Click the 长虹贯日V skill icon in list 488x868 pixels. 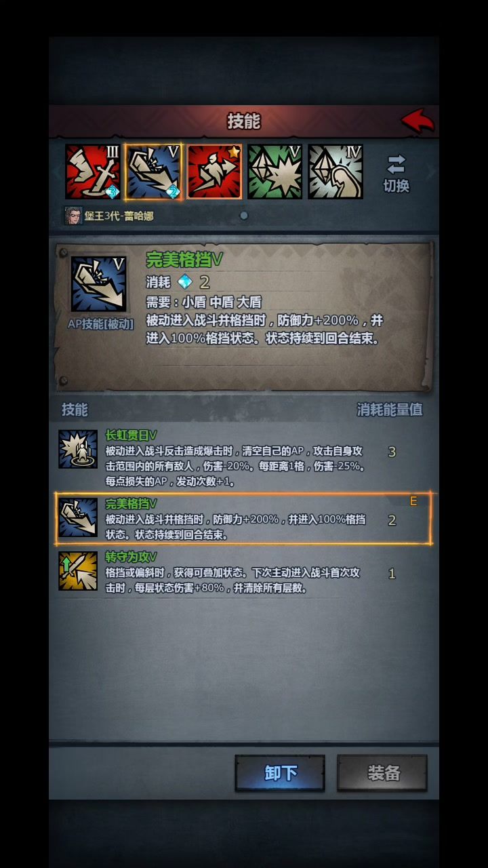(x=78, y=449)
